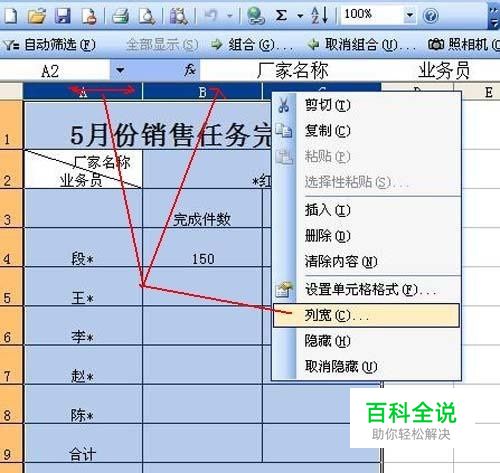Click the AutoSum sigma icon
Image resolution: width=500 pixels, height=473 pixels.
coord(281,15)
